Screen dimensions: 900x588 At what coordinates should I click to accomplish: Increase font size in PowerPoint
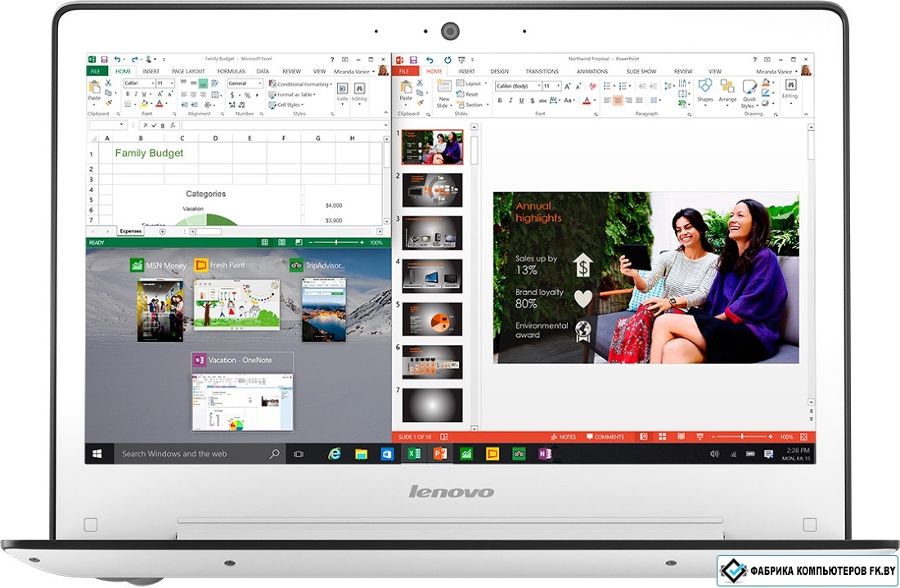[567, 86]
